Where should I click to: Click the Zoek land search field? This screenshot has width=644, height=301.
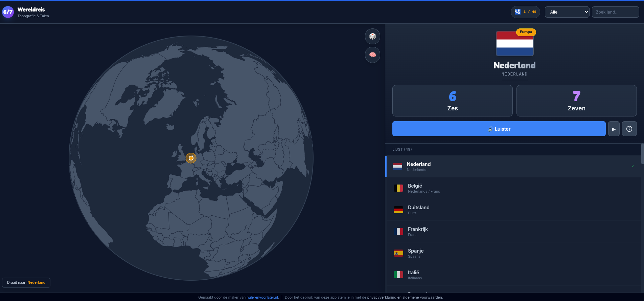click(615, 12)
